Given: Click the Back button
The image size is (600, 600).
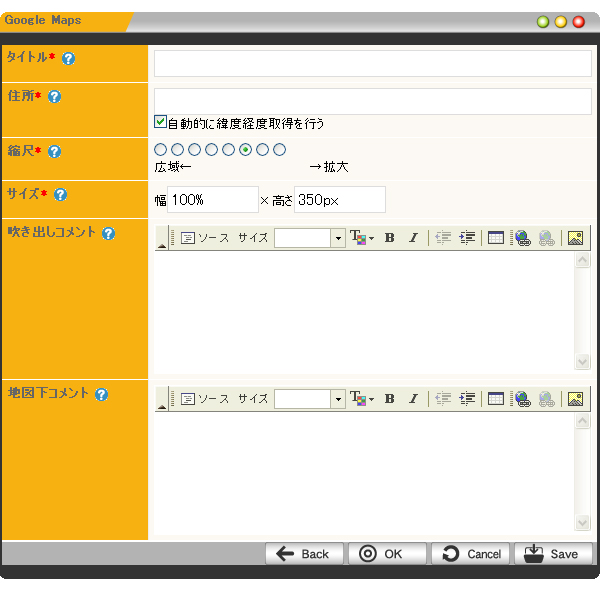Looking at the screenshot, I should pos(304,554).
